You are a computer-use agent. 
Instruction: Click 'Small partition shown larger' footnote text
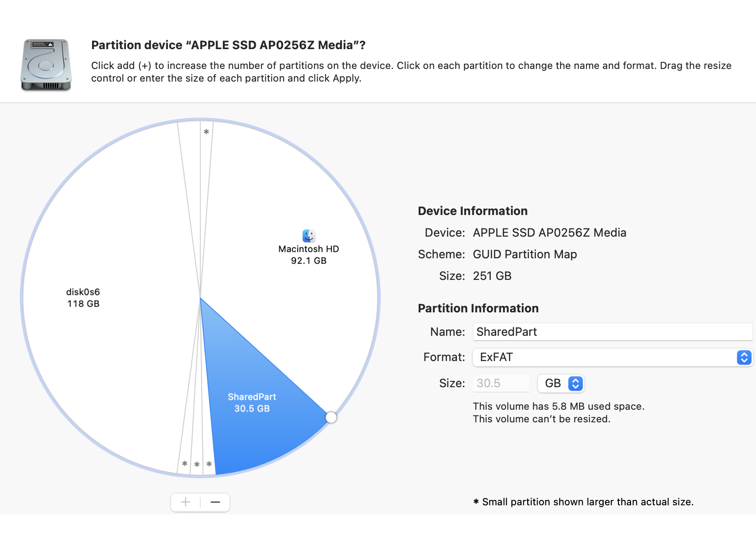click(x=583, y=502)
